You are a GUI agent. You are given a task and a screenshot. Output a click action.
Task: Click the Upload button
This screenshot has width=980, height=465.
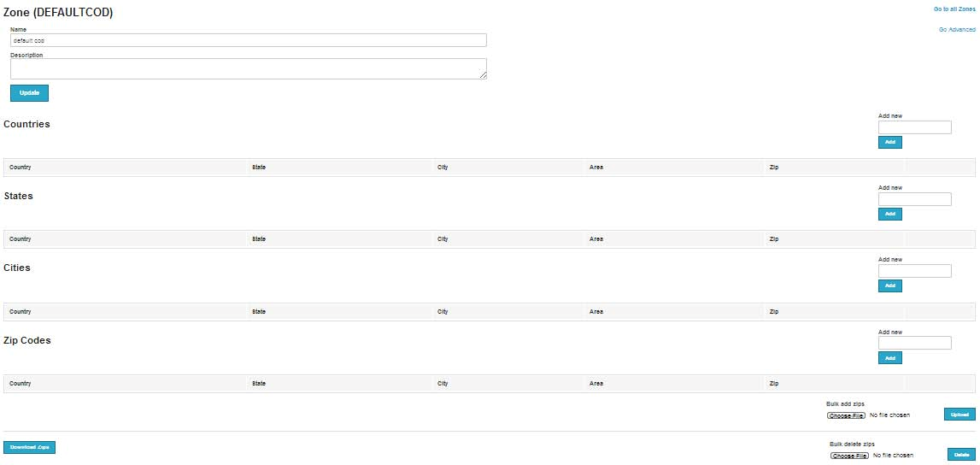tap(959, 415)
